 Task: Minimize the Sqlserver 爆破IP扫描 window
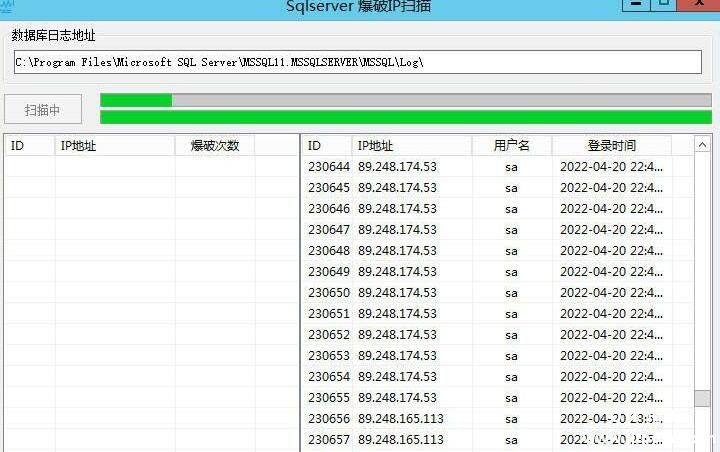point(636,4)
